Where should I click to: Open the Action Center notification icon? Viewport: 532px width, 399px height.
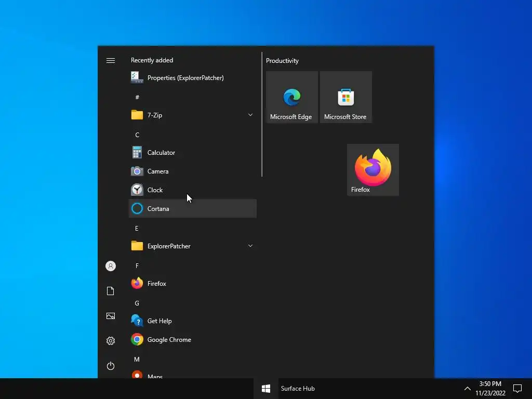pos(517,389)
